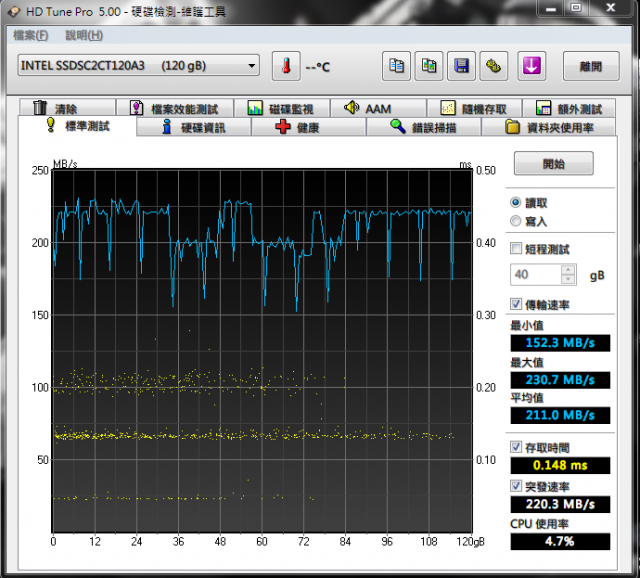Viewport: 640px width, 578px height.
Task: Toggle the 突發速率 checkbox
Action: [x=516, y=485]
